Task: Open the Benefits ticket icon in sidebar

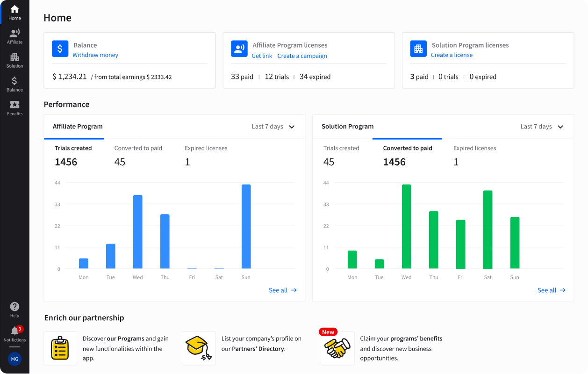Action: 14,107
